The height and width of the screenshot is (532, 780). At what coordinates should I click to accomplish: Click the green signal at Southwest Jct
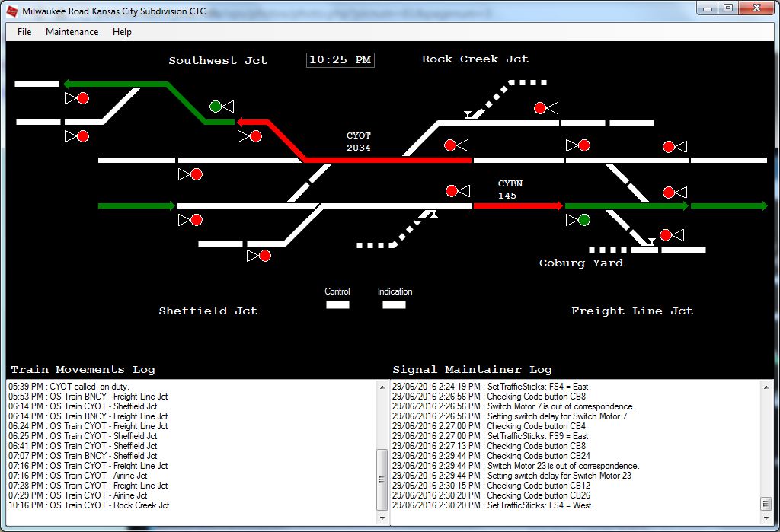pyautogui.click(x=216, y=107)
